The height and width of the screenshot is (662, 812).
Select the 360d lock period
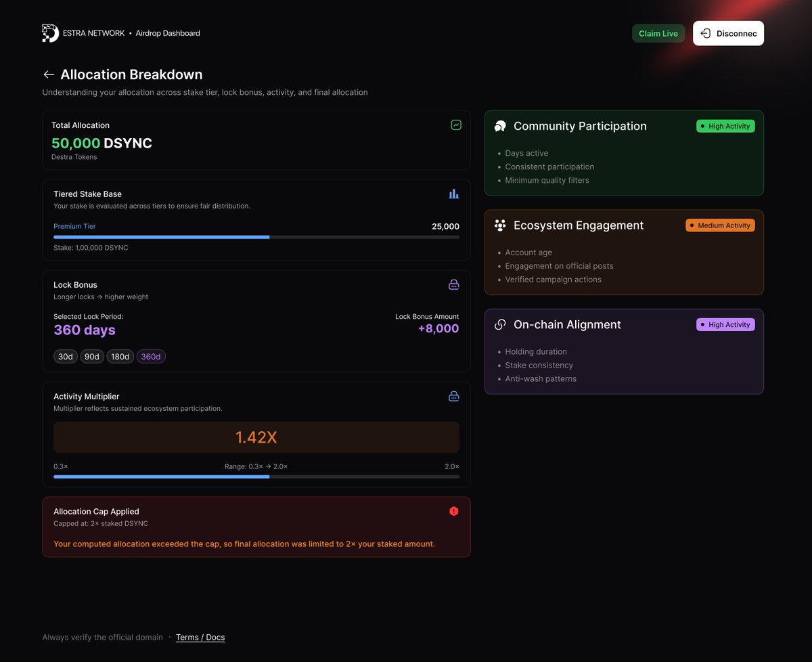click(x=151, y=357)
